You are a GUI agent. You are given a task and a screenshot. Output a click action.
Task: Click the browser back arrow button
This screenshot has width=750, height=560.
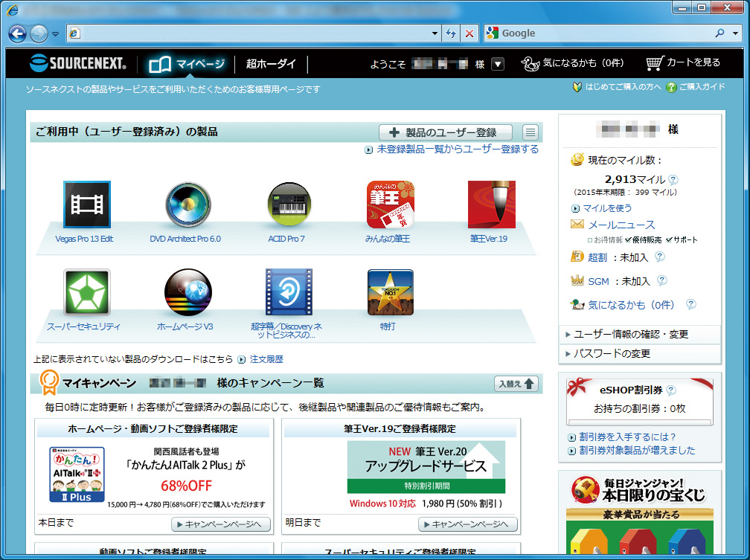click(x=18, y=33)
